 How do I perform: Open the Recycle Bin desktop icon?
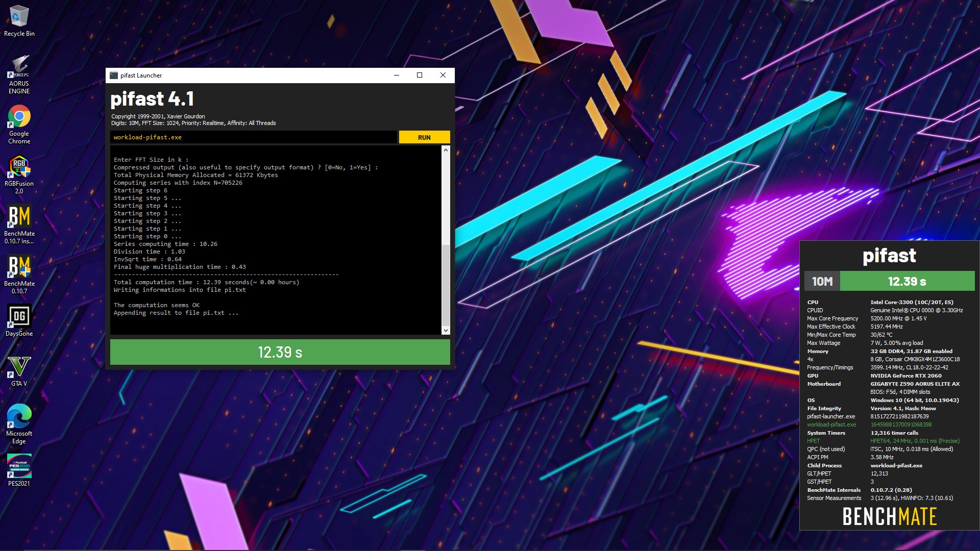[x=19, y=21]
